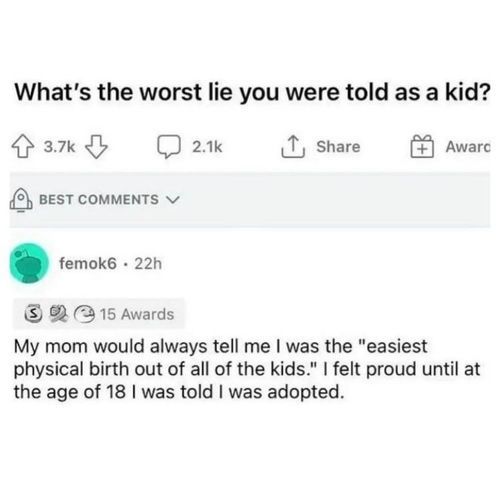Open the post title about worst lie
The height and width of the screenshot is (478, 500).
coord(252,92)
